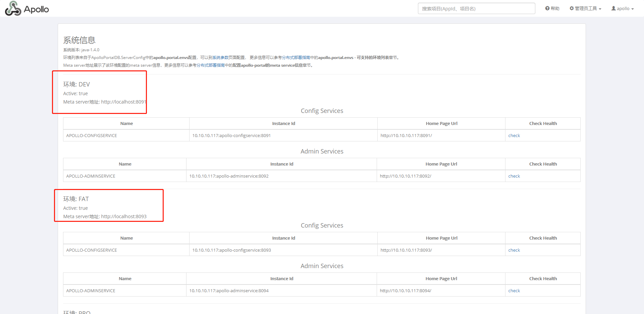Click home page url http://10.10.10.117:8092/
644x314 pixels.
[x=406, y=176]
